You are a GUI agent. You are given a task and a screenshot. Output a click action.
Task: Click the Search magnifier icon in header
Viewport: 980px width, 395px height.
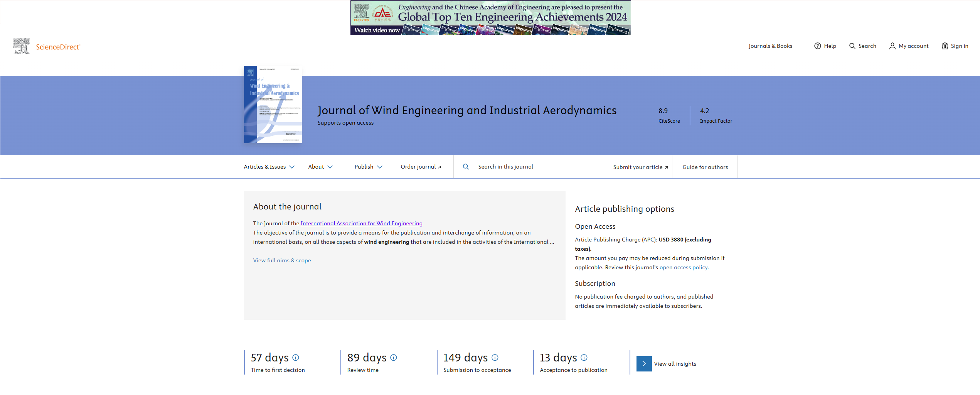[852, 46]
